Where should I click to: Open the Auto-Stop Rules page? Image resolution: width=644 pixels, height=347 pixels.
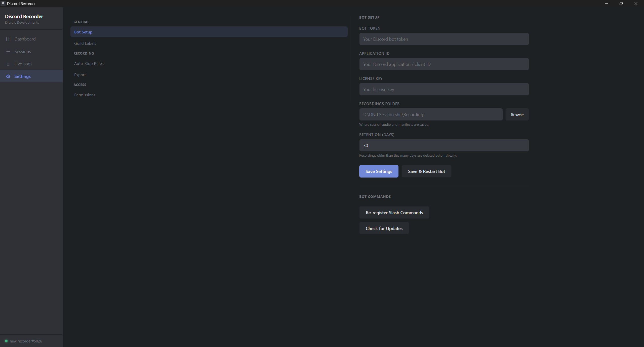click(89, 63)
